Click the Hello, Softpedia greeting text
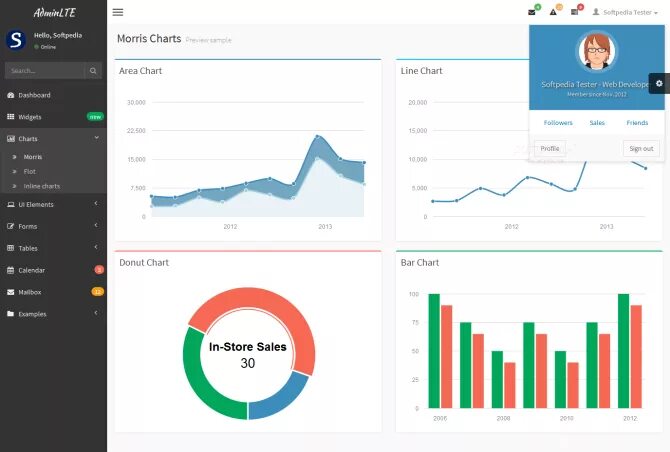Image resolution: width=670 pixels, height=452 pixels. (58, 35)
